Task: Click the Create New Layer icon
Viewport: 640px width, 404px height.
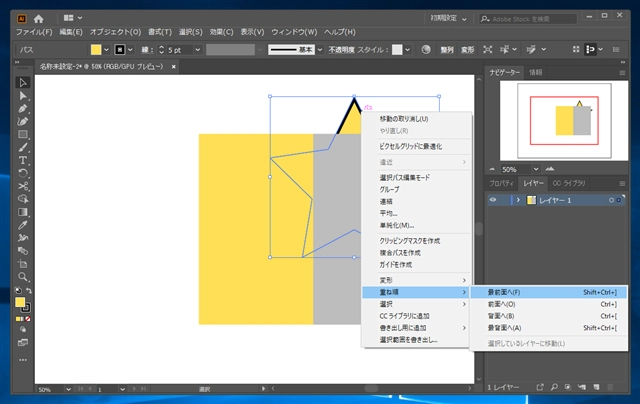Action: (596, 387)
